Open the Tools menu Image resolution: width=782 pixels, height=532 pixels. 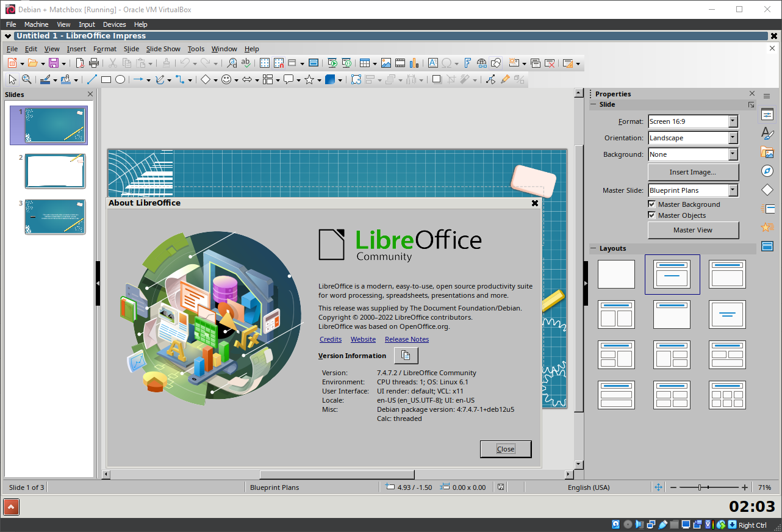[196, 49]
